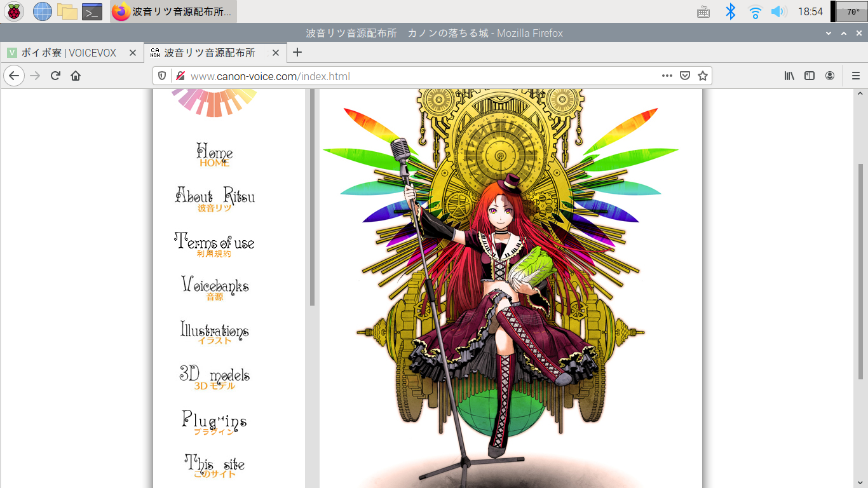Save page to Pocket
The height and width of the screenshot is (488, 868).
point(685,76)
